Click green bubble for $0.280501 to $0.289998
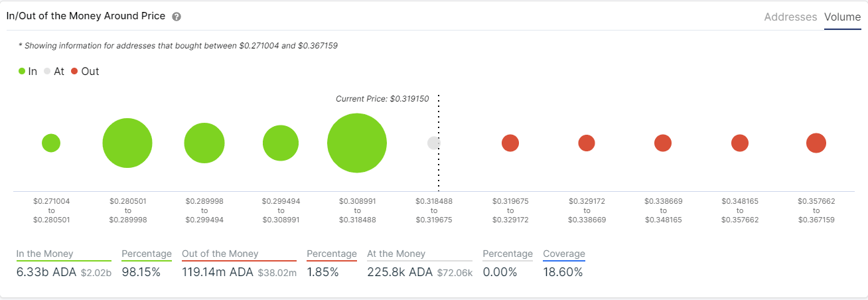The image size is (868, 300). point(127,143)
